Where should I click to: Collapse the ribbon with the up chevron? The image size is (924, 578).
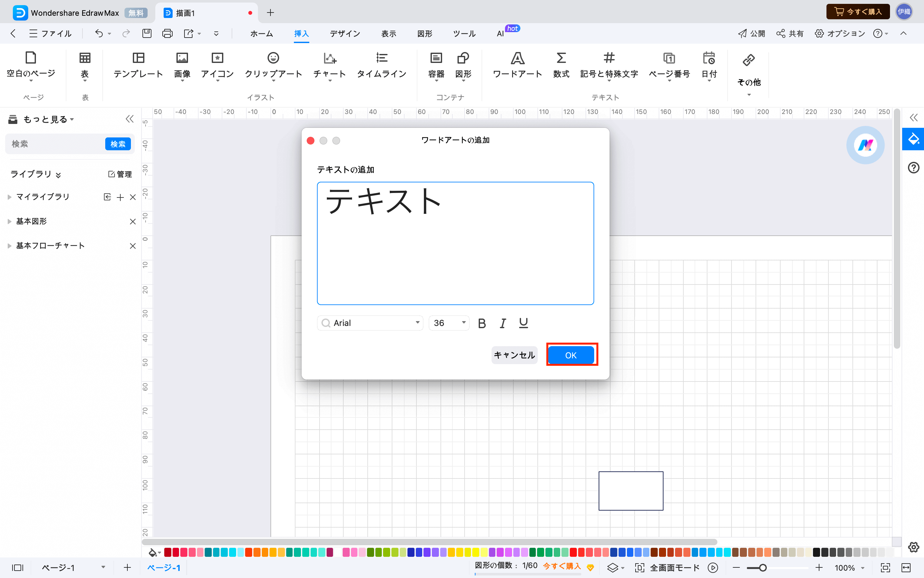pyautogui.click(x=903, y=34)
